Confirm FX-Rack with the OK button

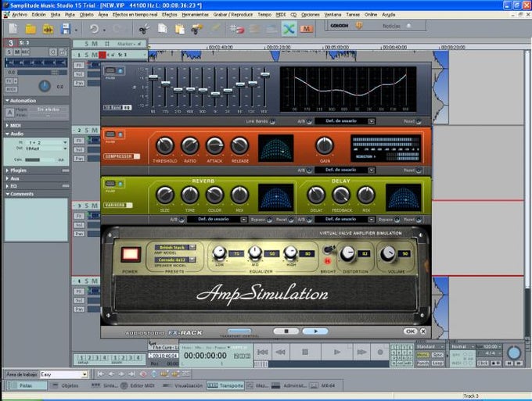coord(410,331)
